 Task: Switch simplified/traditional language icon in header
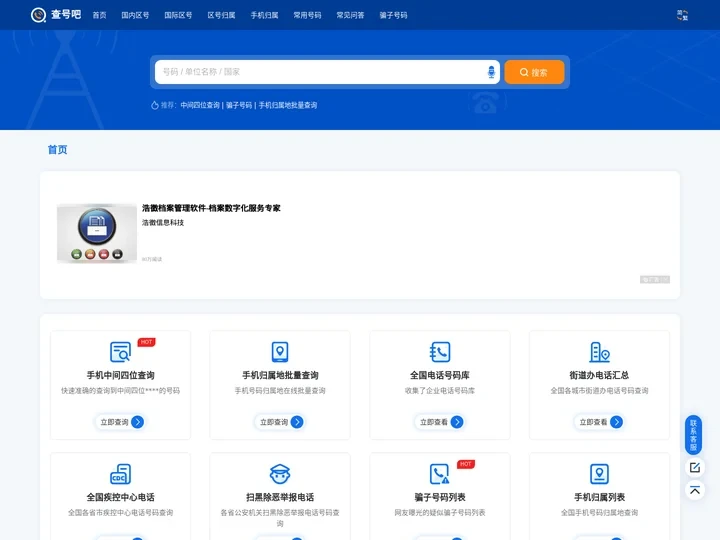click(682, 15)
